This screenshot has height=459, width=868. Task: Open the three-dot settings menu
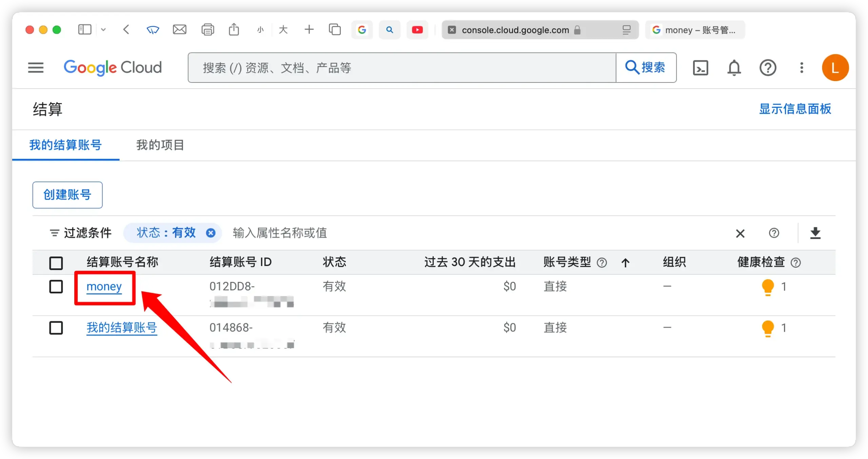tap(802, 68)
